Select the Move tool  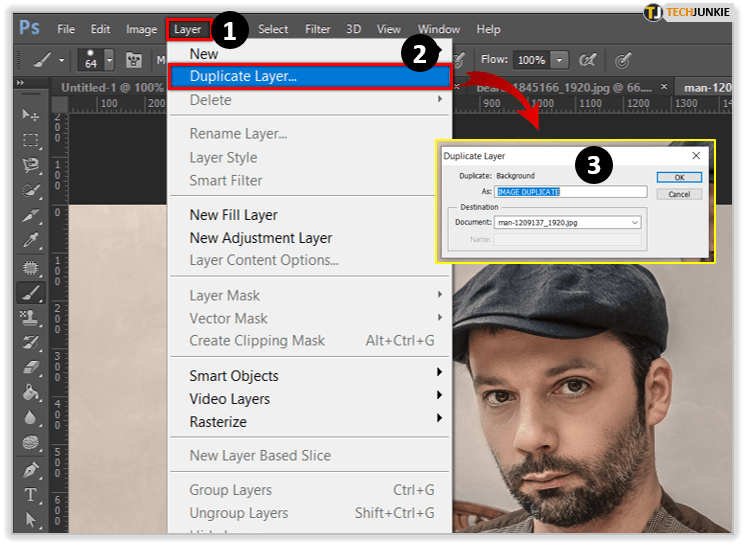tap(30, 115)
